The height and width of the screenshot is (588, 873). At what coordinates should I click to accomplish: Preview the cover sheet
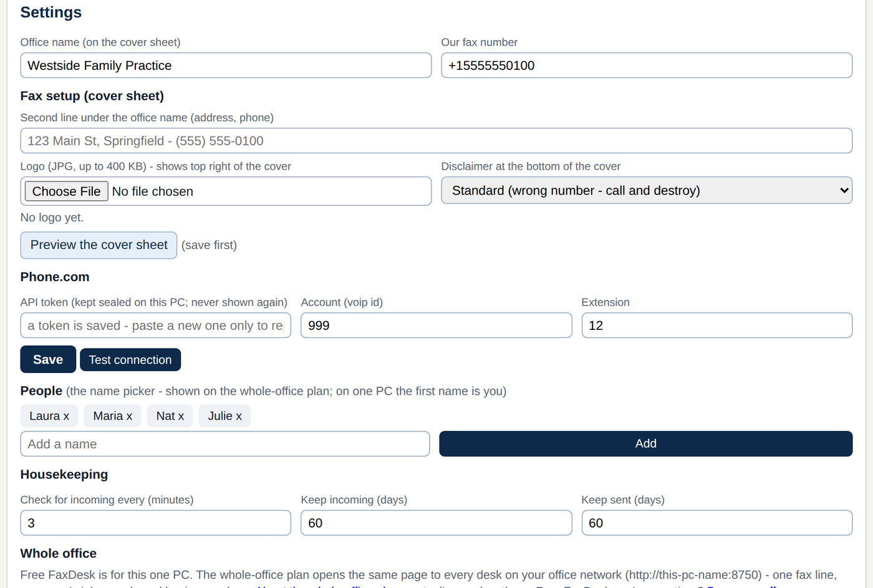click(99, 245)
